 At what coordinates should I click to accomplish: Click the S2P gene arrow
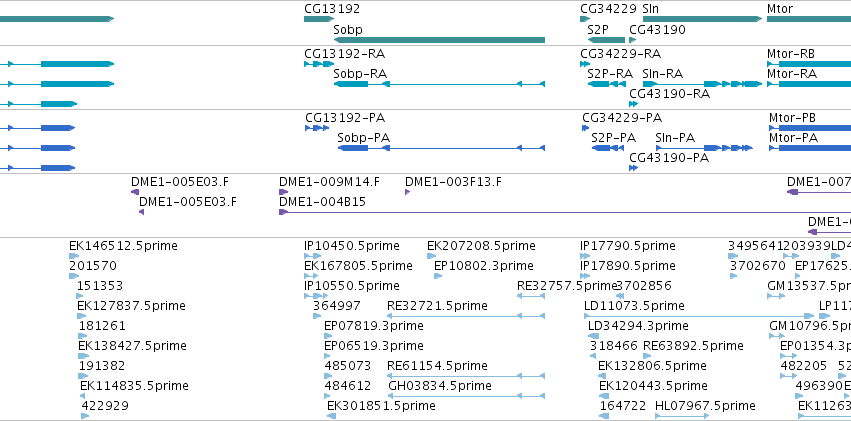coord(606,40)
